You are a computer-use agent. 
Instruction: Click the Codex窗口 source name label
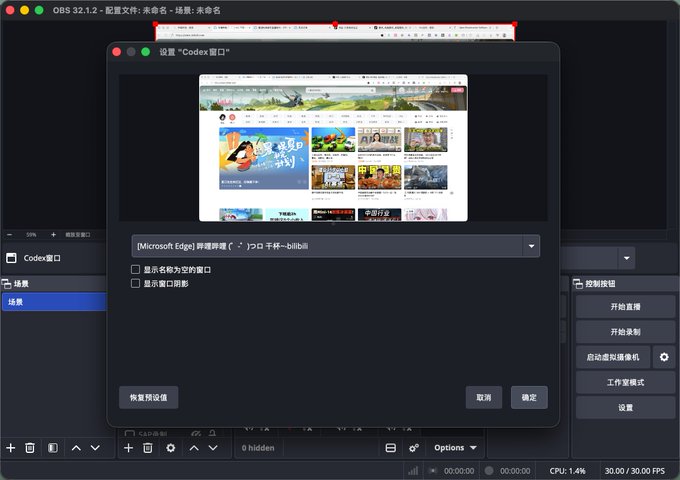42,258
